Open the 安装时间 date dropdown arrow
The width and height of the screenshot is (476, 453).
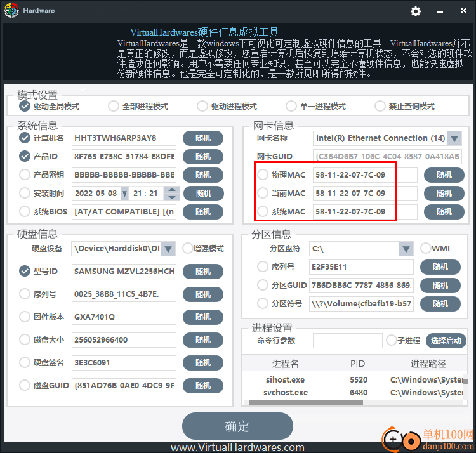tap(124, 194)
